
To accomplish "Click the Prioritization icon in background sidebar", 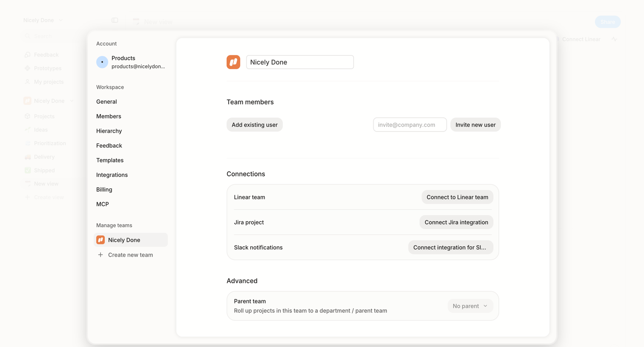I will [x=28, y=143].
